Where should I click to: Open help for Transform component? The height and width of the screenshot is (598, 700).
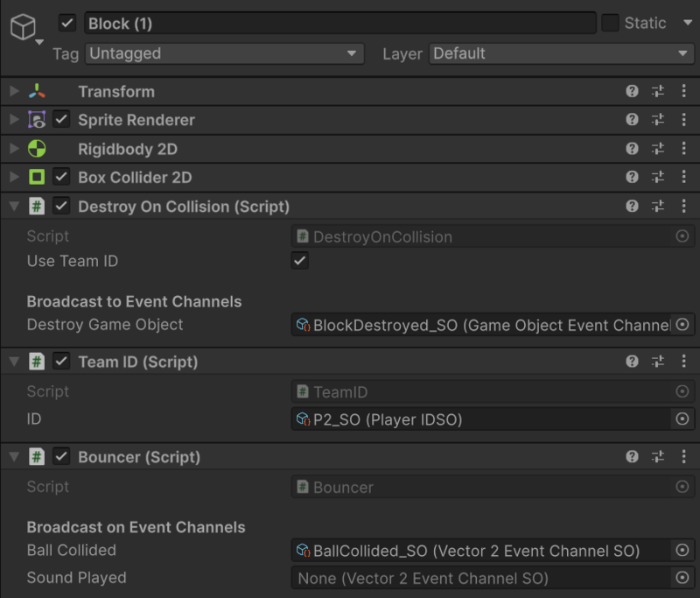click(x=632, y=92)
